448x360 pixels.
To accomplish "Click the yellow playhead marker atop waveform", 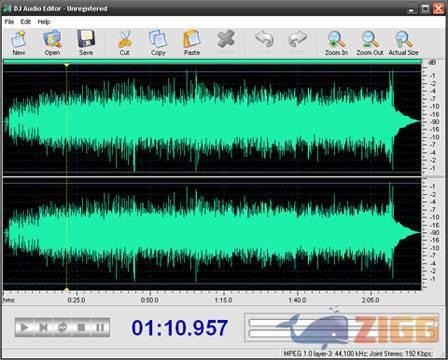I will pyautogui.click(x=67, y=65).
